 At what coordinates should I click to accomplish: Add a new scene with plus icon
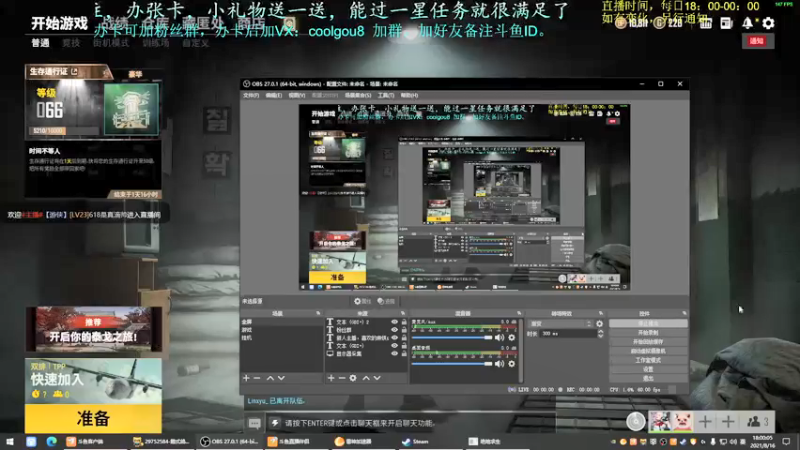(246, 378)
